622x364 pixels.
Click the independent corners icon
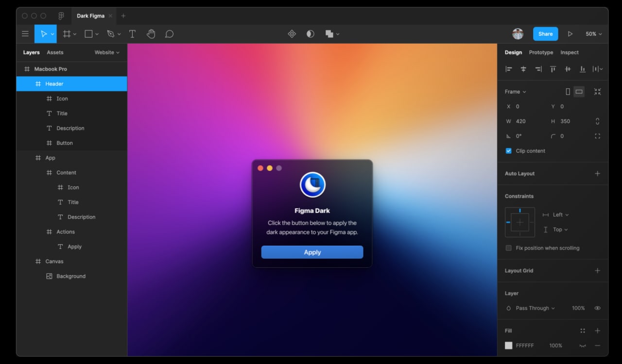click(597, 136)
